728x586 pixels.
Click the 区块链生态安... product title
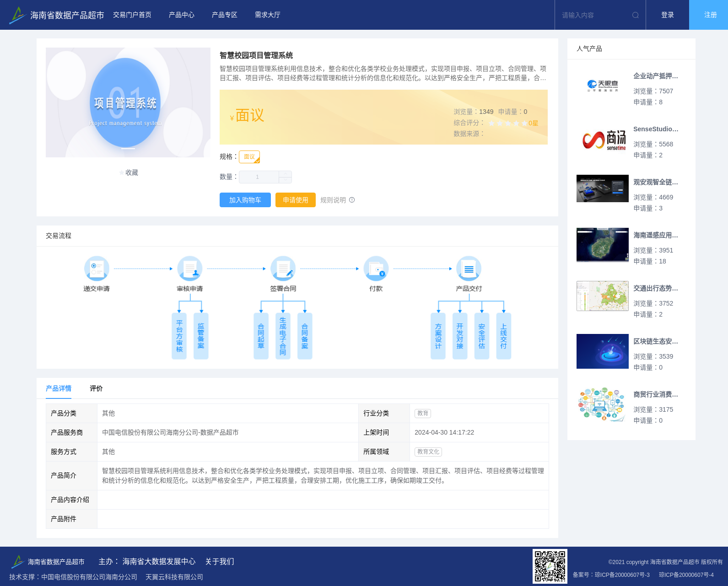[x=656, y=341]
